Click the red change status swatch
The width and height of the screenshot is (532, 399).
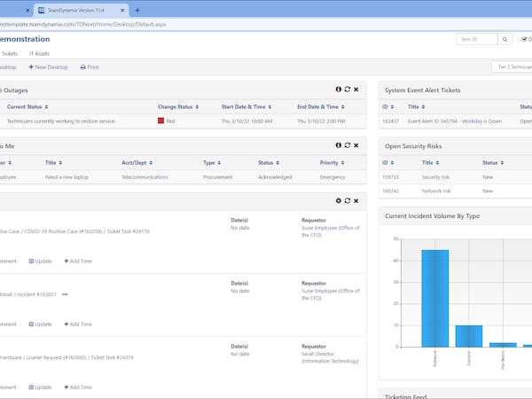tap(160, 121)
